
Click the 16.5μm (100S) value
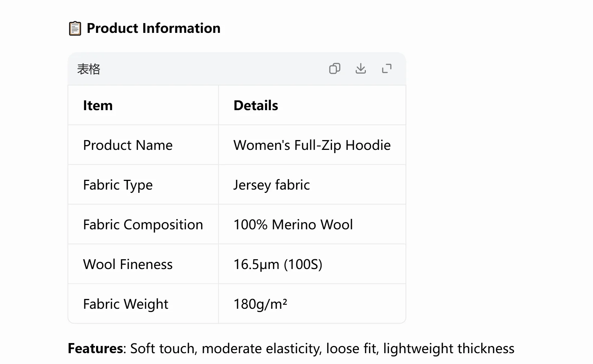pos(278,264)
